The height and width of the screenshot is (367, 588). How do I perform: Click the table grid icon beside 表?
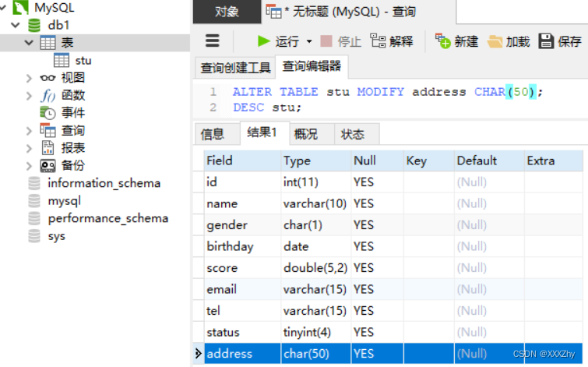[48, 42]
